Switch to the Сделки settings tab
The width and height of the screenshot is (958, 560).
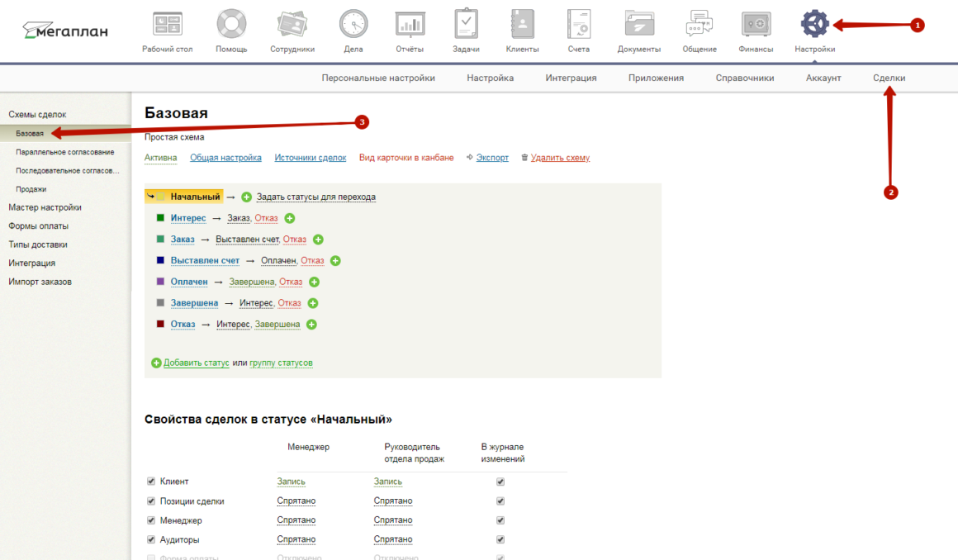click(x=889, y=78)
